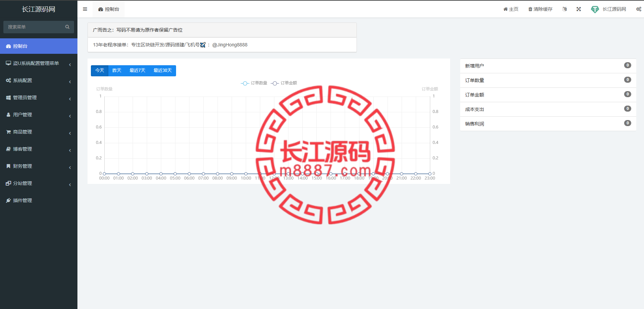Viewport: 644px width, 309px height.
Task: Click the 06:00 data point on chart
Action: coord(189,174)
